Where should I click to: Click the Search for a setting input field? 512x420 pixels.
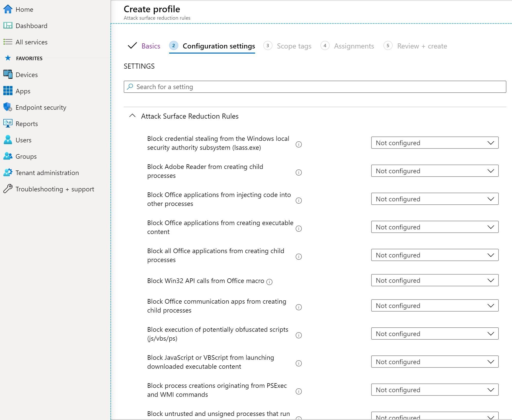click(314, 87)
